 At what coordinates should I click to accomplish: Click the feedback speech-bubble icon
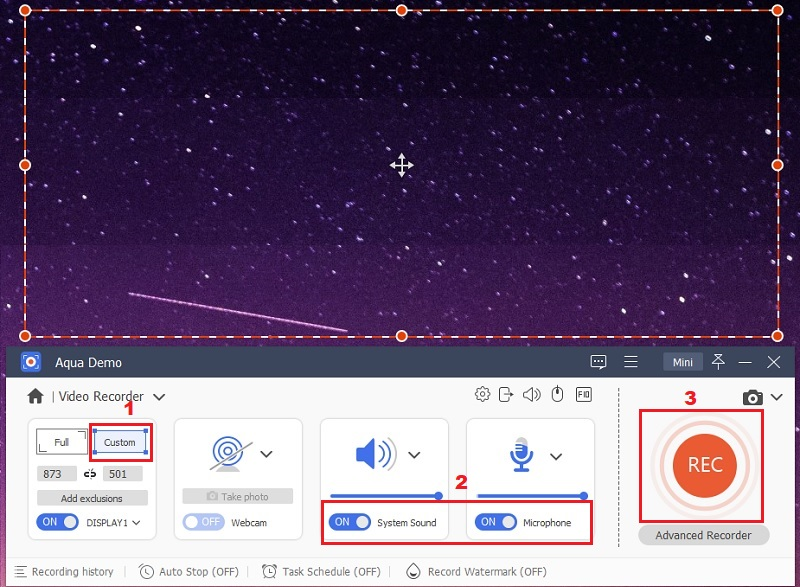coord(598,362)
